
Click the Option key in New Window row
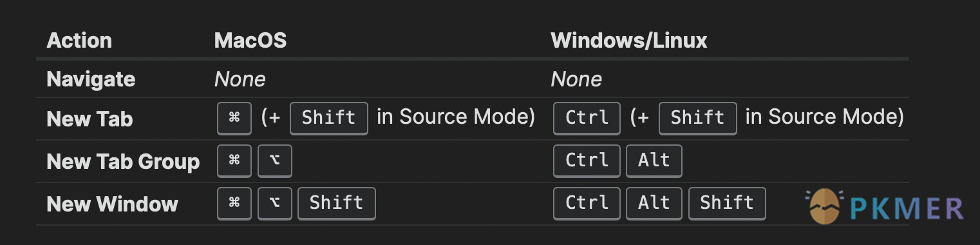coord(275,203)
